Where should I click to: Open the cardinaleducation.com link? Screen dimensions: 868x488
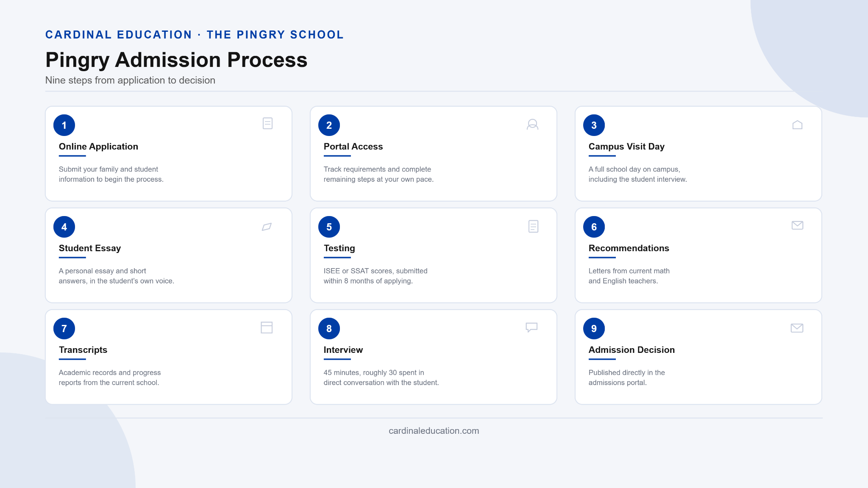coord(434,431)
